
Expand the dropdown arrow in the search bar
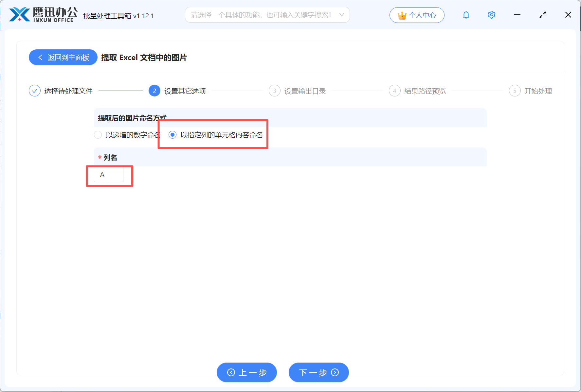point(341,15)
